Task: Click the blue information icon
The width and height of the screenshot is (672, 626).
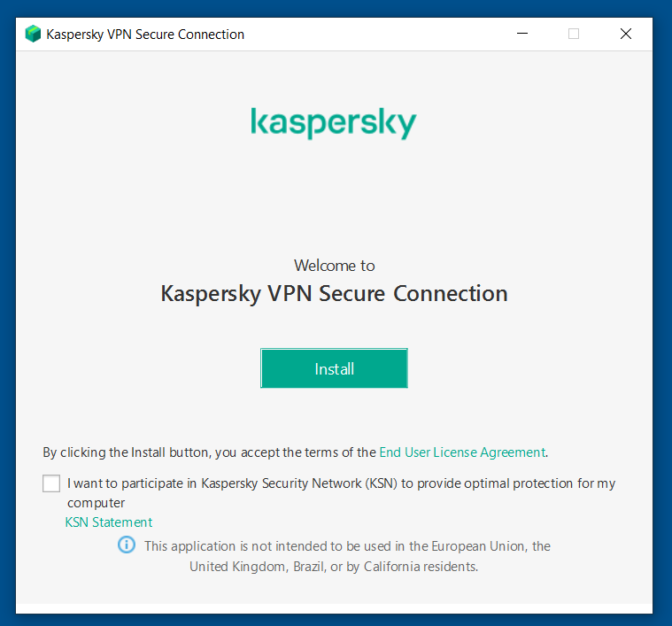Action: point(127,545)
